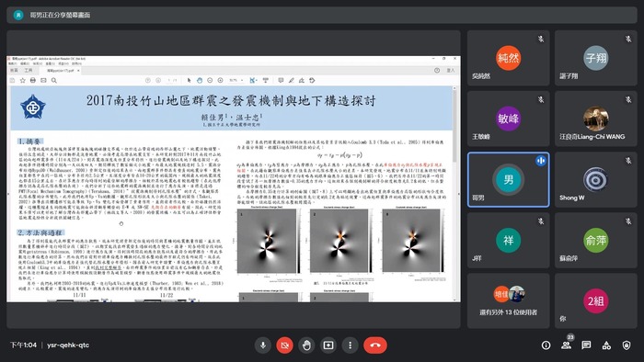Mute the microphone in Meet controls
The image size is (644, 362).
(263, 345)
